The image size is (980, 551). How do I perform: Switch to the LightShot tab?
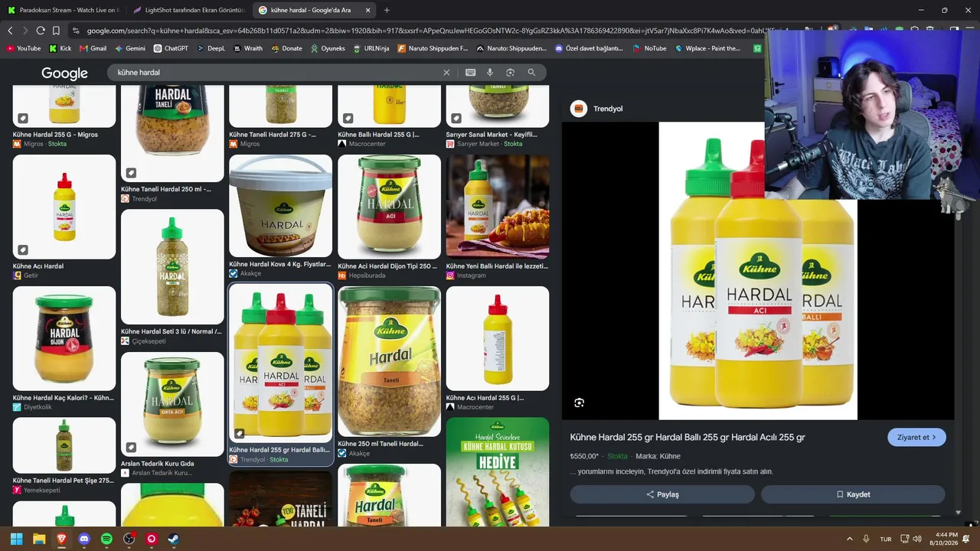coord(188,10)
